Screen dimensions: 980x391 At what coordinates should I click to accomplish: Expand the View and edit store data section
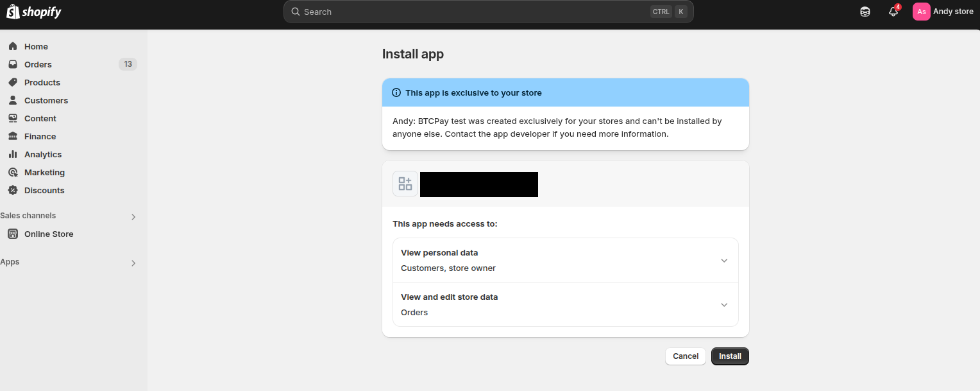coord(724,304)
